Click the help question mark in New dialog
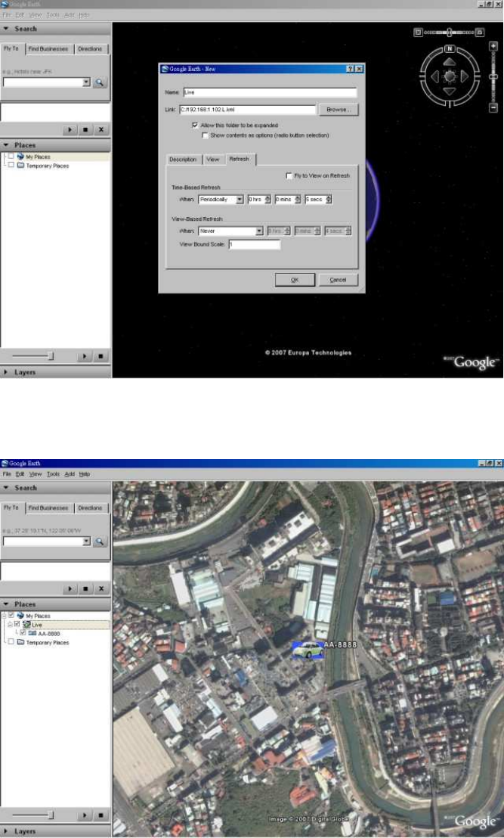This screenshot has height=838, width=504. pos(351,69)
